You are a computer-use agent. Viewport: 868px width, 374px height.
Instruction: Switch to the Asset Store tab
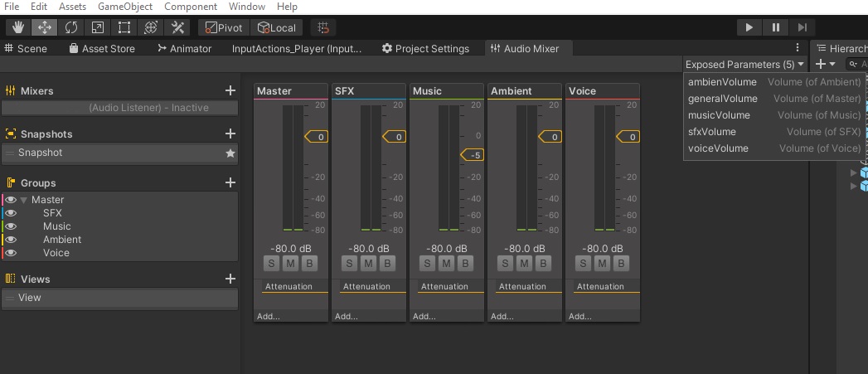pyautogui.click(x=102, y=48)
